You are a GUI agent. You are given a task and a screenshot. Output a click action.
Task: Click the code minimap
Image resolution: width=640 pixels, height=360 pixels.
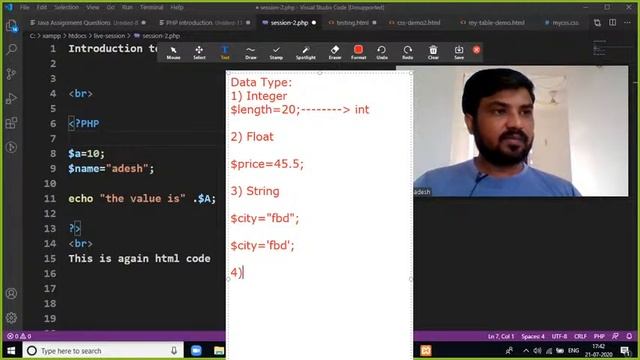[x=599, y=49]
